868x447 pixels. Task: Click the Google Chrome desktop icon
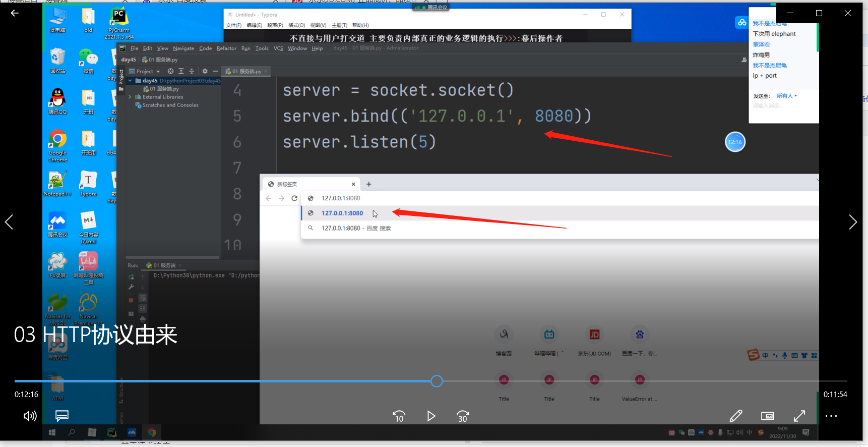click(x=57, y=146)
